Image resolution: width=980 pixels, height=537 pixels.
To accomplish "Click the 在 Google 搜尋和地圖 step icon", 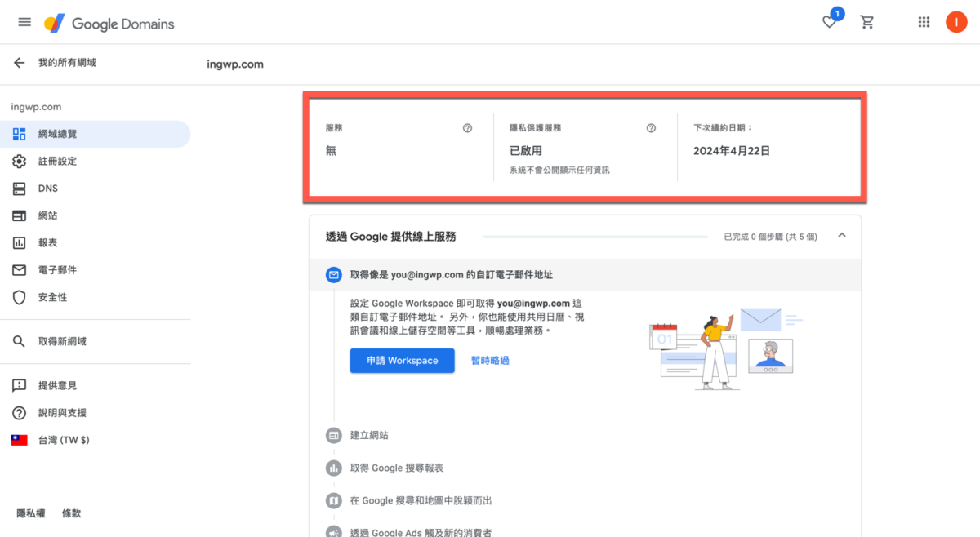I will pyautogui.click(x=333, y=500).
